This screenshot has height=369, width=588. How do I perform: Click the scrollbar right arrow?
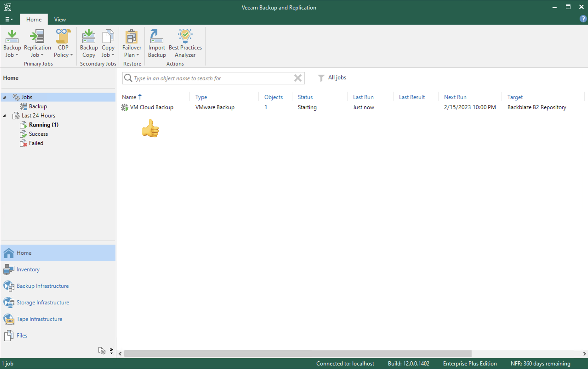click(x=584, y=354)
